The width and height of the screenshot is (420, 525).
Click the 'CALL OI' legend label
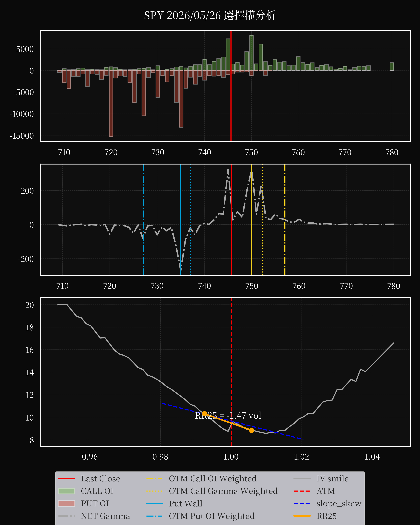pos(97,491)
